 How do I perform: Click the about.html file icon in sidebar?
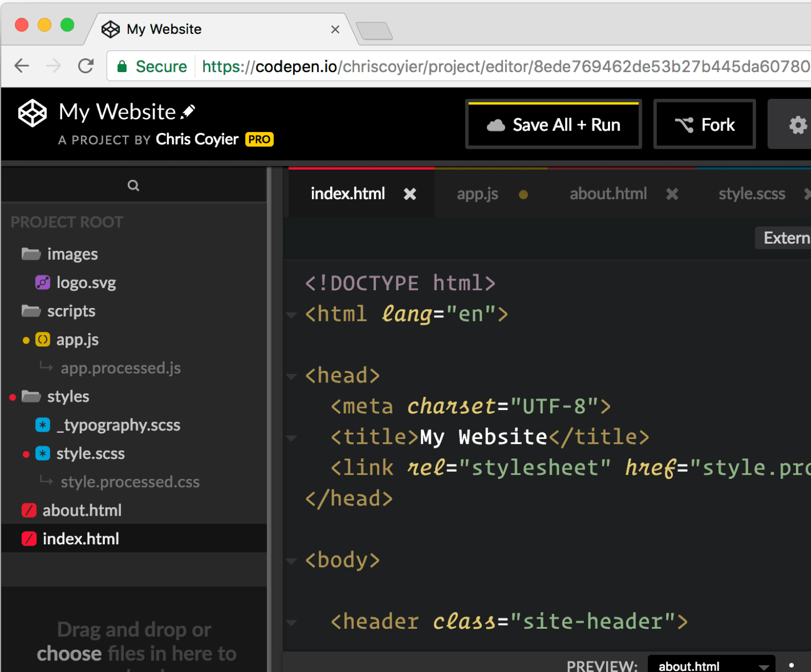(29, 510)
